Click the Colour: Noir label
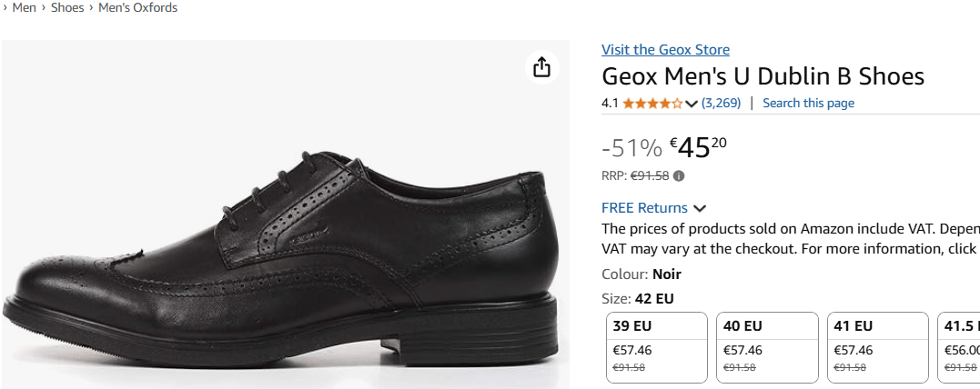980x389 pixels. point(642,274)
